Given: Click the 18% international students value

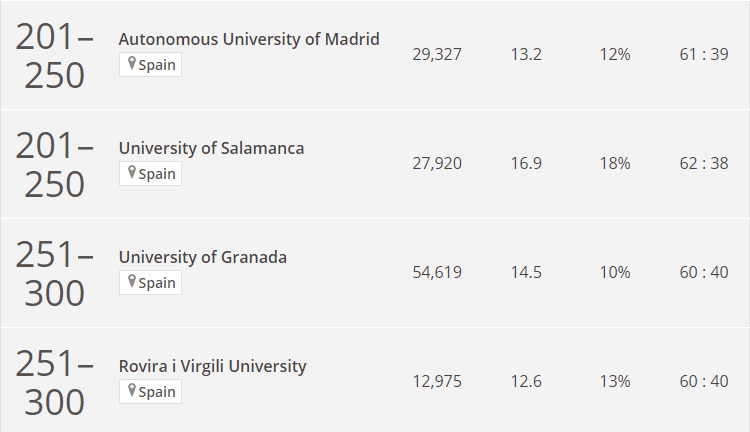Looking at the screenshot, I should [x=615, y=164].
